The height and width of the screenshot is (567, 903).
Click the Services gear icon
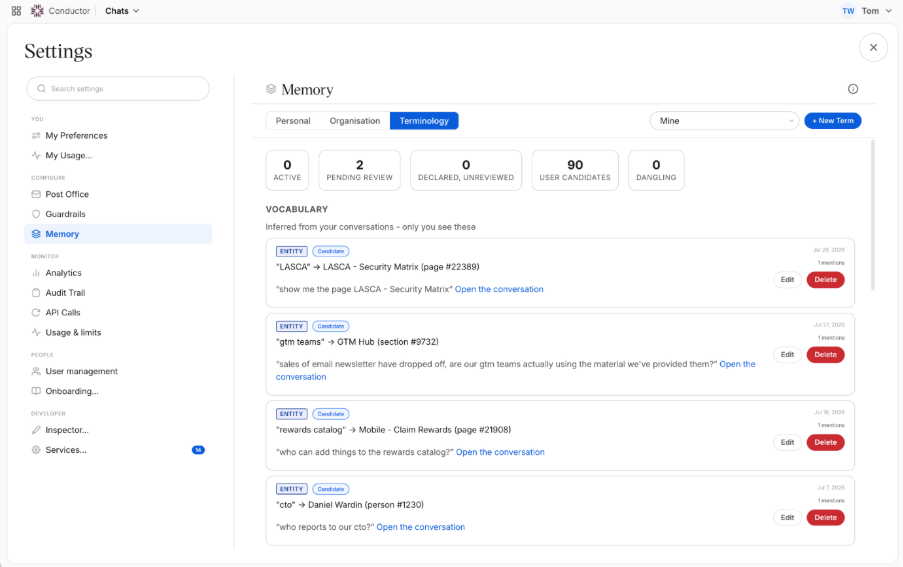click(x=36, y=450)
